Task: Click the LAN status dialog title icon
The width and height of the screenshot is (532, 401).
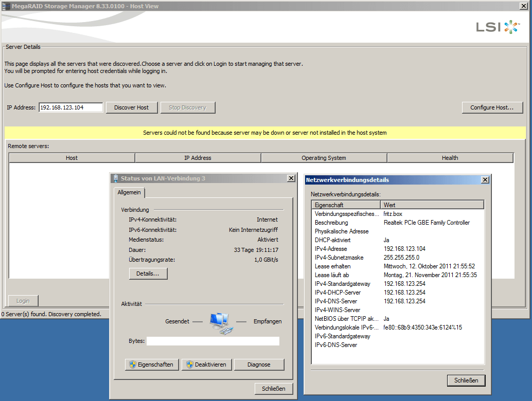Action: 116,178
